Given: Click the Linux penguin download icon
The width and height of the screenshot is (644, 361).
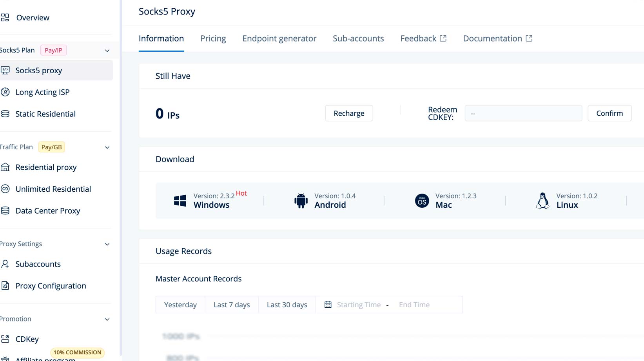Looking at the screenshot, I should (x=542, y=201).
